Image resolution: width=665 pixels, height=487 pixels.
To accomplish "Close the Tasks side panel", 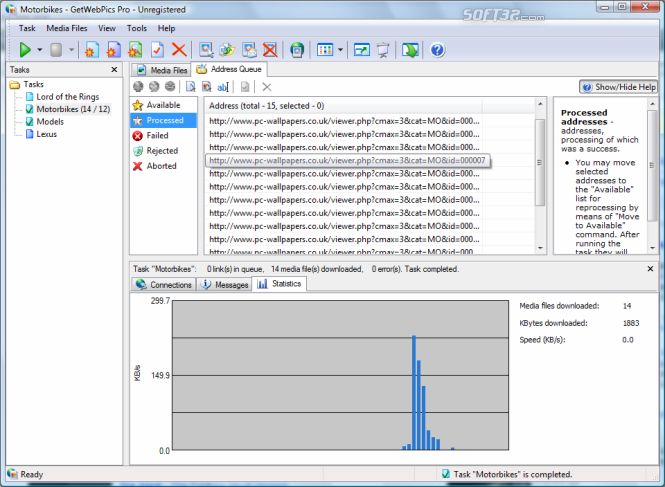I will 114,70.
